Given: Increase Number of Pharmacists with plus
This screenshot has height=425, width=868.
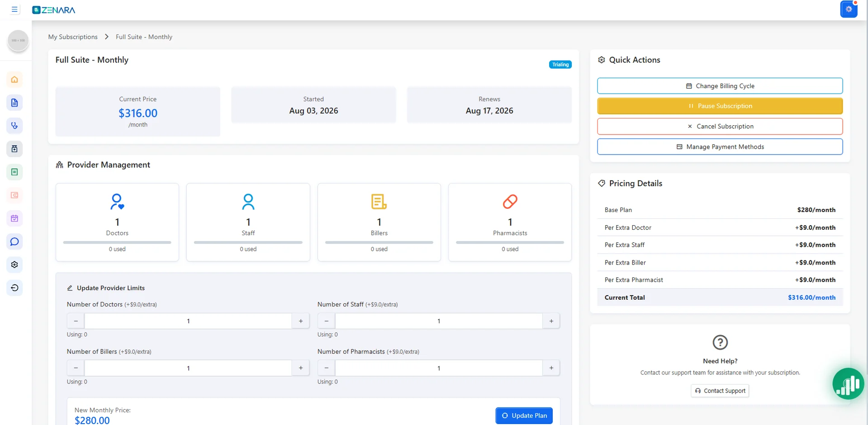Looking at the screenshot, I should [551, 368].
